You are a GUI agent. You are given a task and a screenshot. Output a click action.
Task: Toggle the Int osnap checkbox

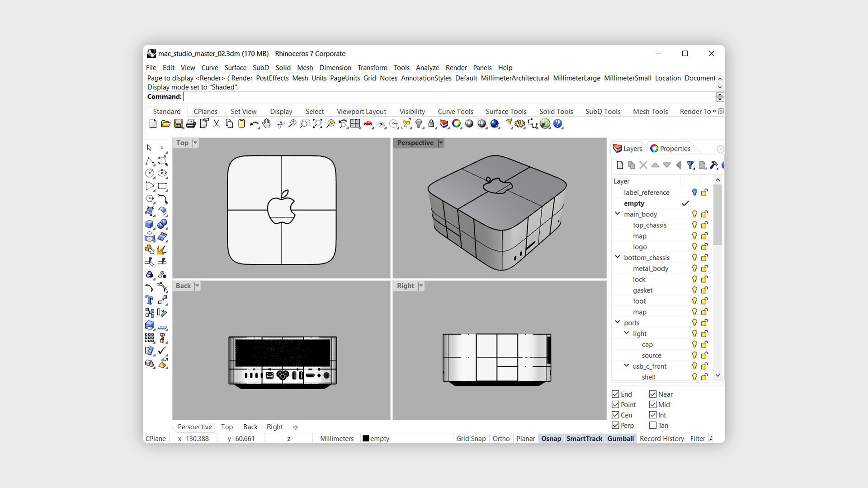653,415
